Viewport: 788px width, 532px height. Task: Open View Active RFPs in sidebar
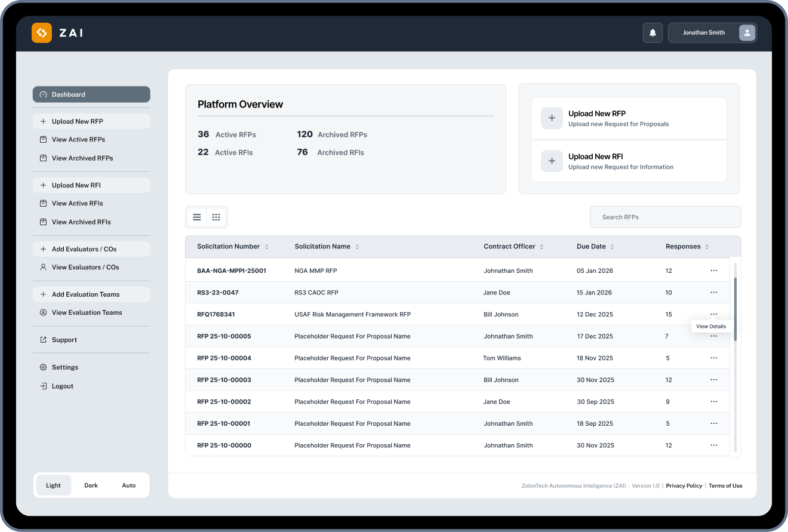coord(78,140)
